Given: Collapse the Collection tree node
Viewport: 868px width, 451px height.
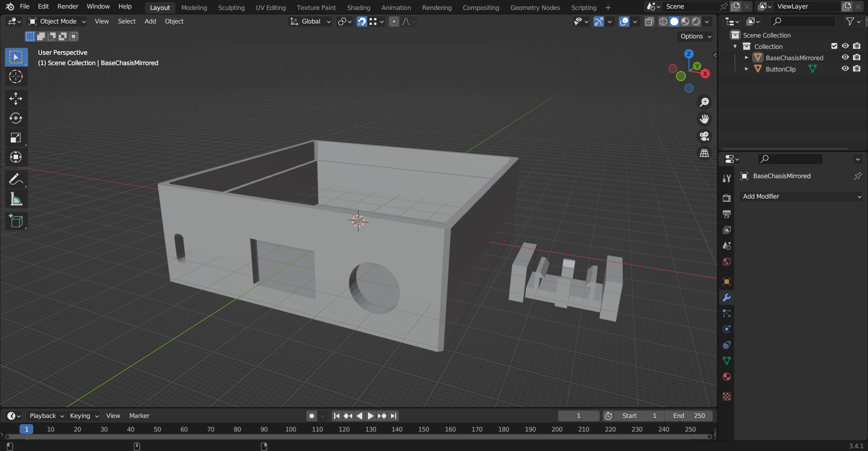Looking at the screenshot, I should [x=735, y=46].
